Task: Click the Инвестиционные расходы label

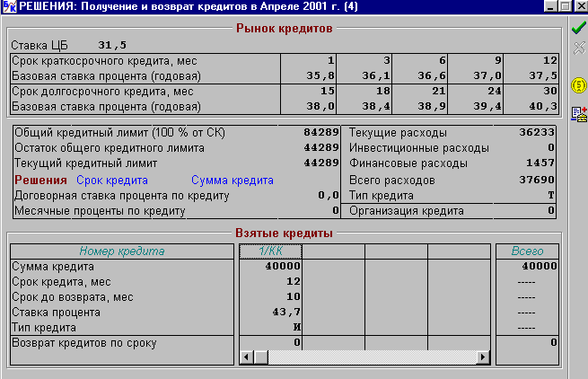Action: tap(419, 148)
